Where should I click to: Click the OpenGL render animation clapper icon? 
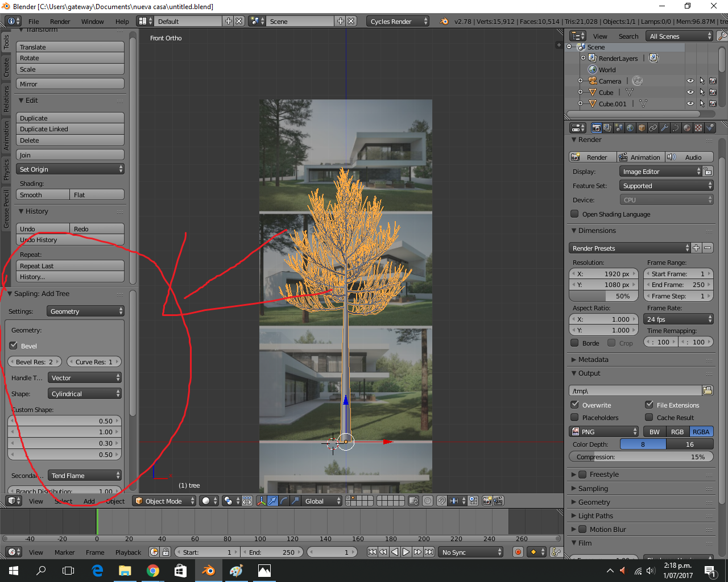click(x=499, y=501)
